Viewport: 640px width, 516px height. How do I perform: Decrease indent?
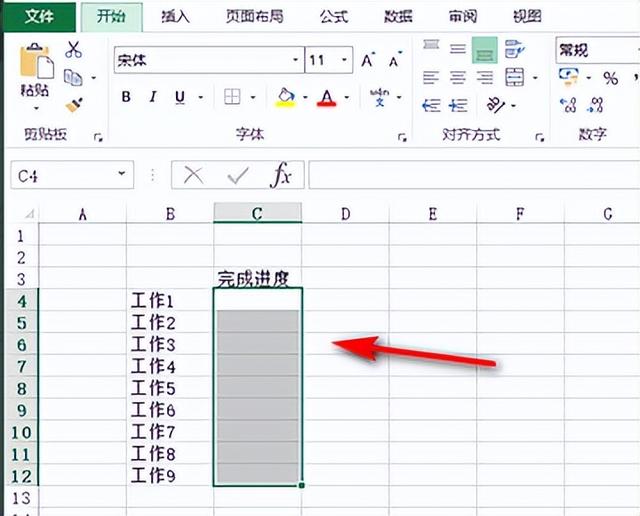[x=431, y=106]
